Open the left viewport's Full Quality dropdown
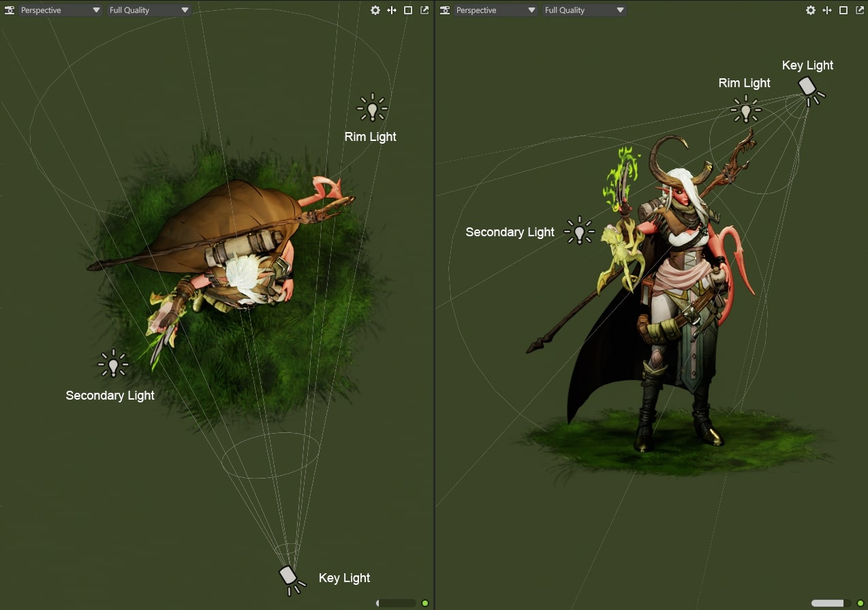Viewport: 868px width, 610px height. tap(149, 10)
